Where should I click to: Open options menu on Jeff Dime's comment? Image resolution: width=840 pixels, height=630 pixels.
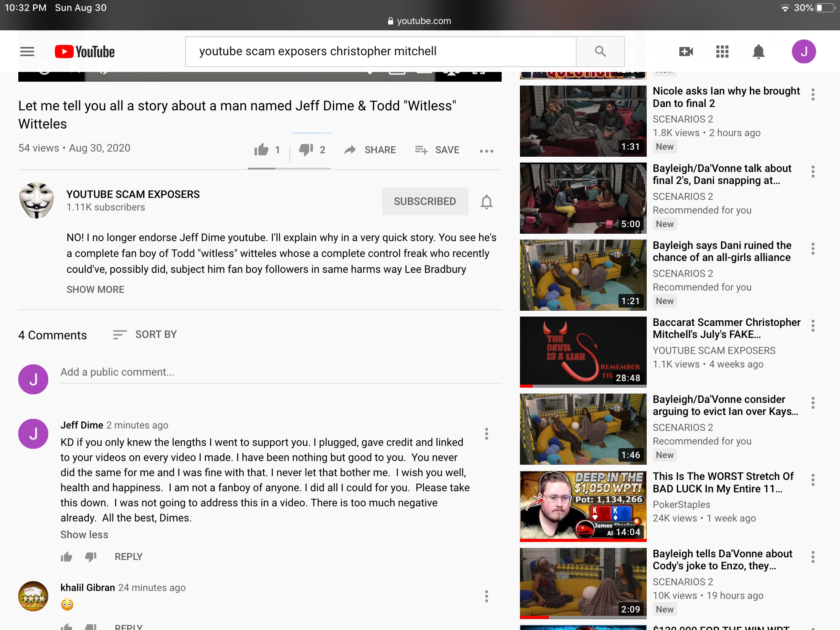(x=486, y=434)
